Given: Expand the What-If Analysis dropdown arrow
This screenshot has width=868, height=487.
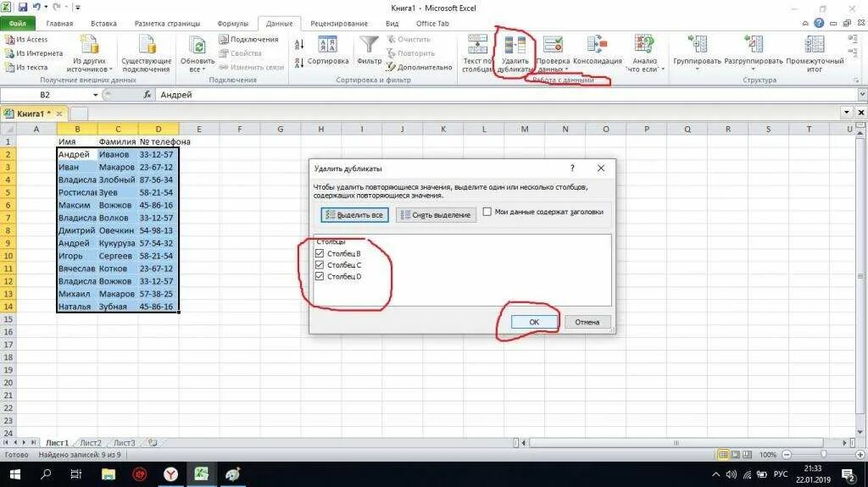Looking at the screenshot, I should point(663,69).
